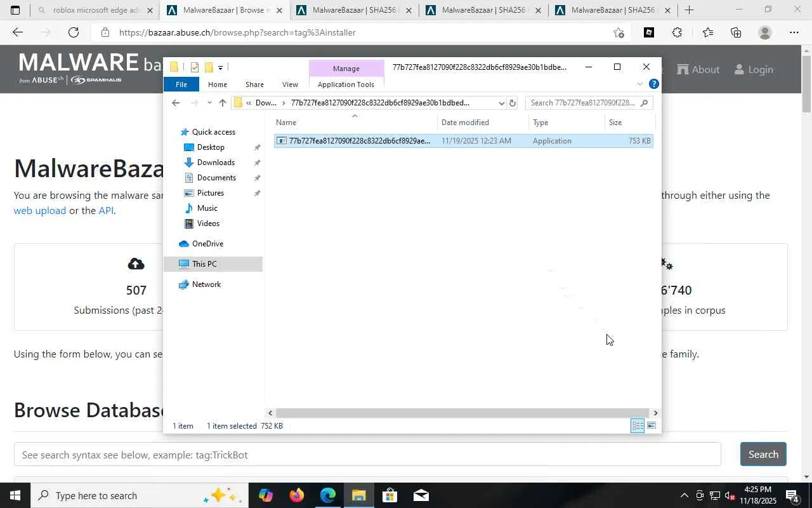Open the Edge profile icon
Viewport: 812px width, 508px height.
[765, 32]
